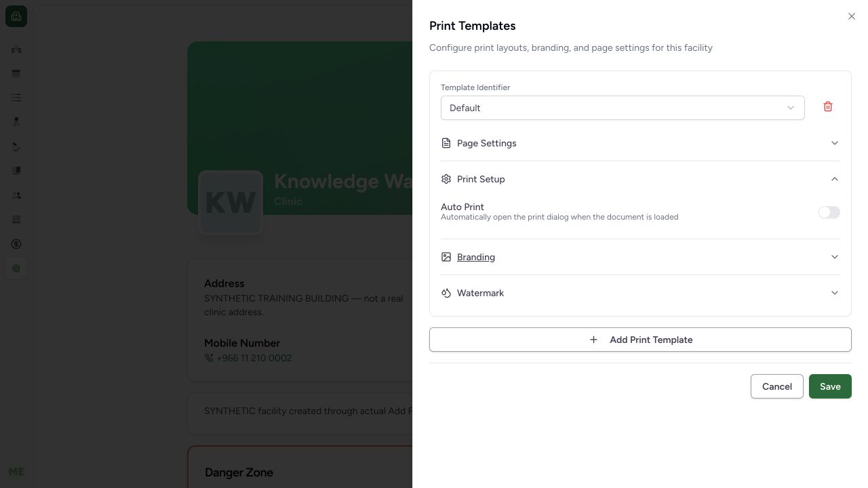Click the Page Settings document icon

(446, 143)
